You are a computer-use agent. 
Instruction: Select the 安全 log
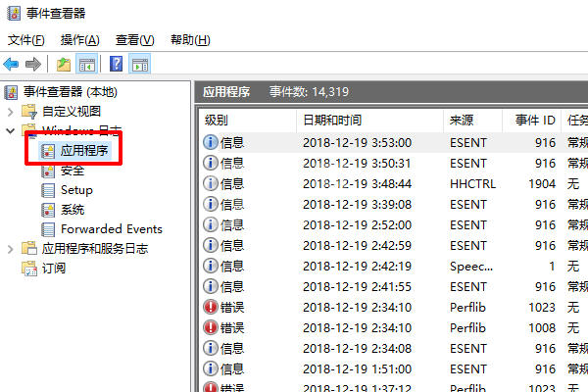click(x=73, y=171)
